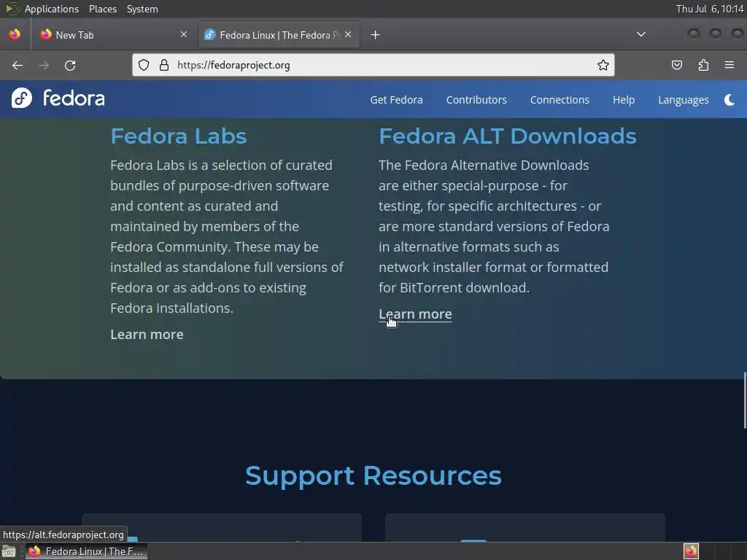Show site security padlock information
The height and width of the screenshot is (560, 747).
click(x=164, y=65)
